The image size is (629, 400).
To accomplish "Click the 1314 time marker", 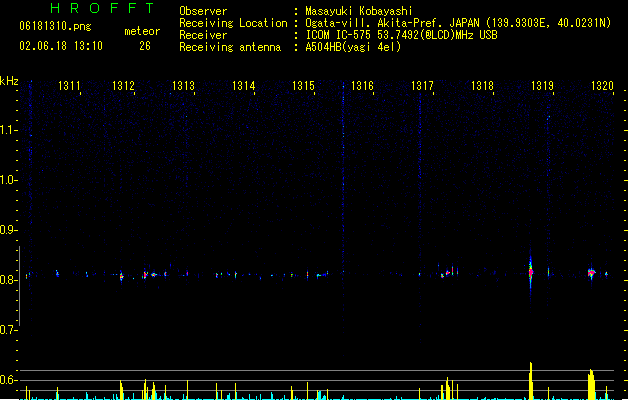I will pos(243,86).
